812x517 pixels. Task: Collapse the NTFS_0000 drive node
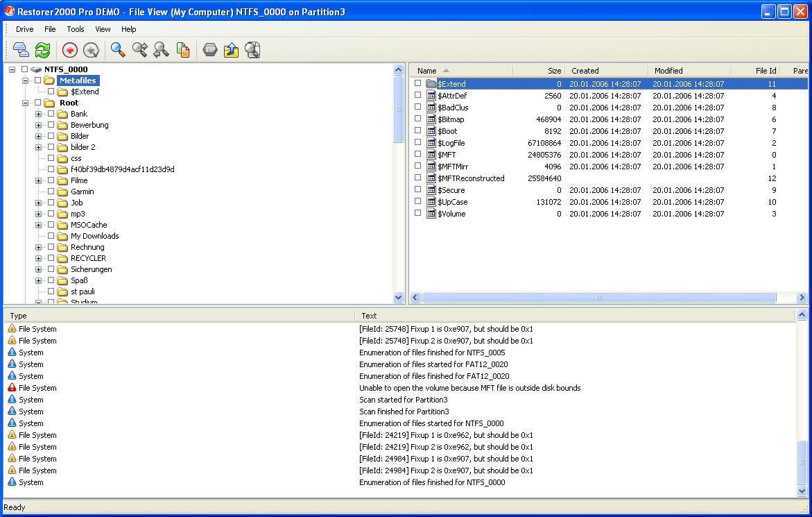[x=12, y=69]
